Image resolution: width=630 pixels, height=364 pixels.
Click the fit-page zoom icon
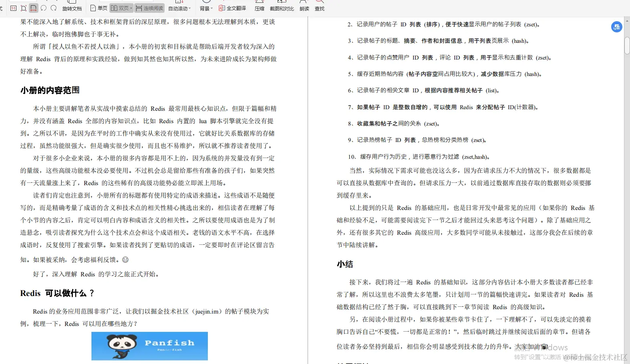(x=23, y=8)
